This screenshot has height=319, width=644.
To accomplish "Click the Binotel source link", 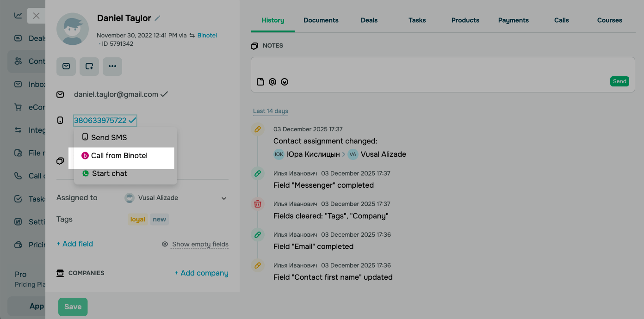I will pyautogui.click(x=207, y=35).
